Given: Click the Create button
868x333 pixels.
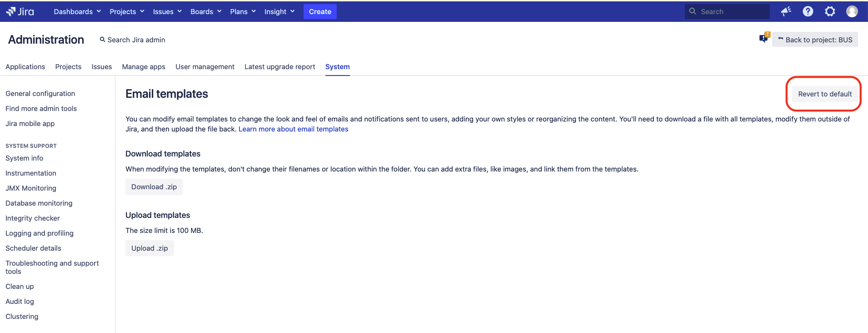Looking at the screenshot, I should (x=320, y=11).
